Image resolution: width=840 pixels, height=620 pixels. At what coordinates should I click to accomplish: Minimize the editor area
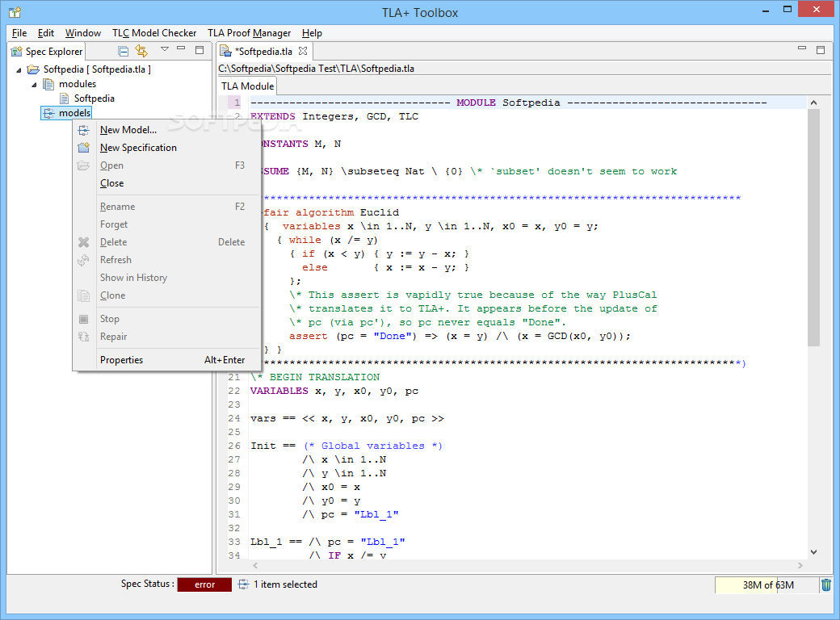[x=802, y=48]
